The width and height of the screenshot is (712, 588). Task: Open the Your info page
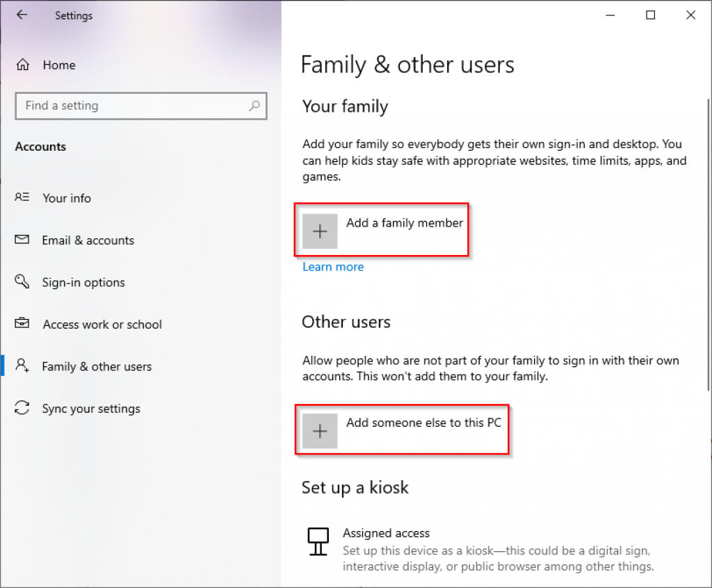point(67,198)
